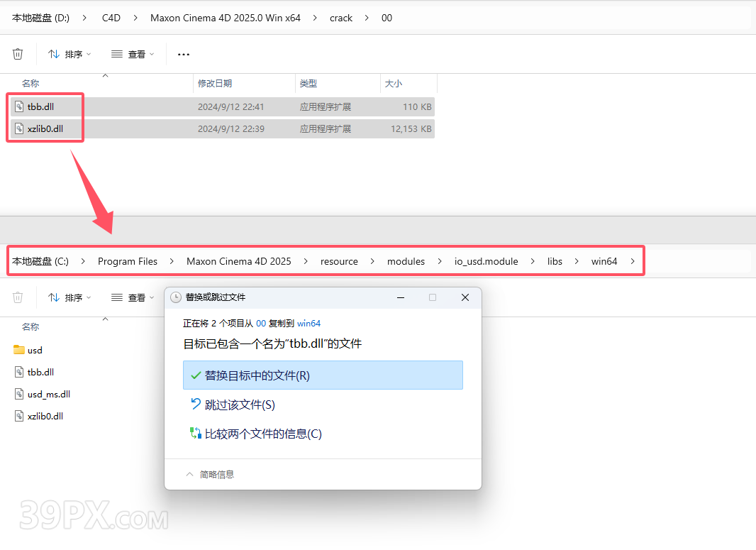
Task: Open the 查看 view dropdown in the top window
Action: pyautogui.click(x=133, y=54)
